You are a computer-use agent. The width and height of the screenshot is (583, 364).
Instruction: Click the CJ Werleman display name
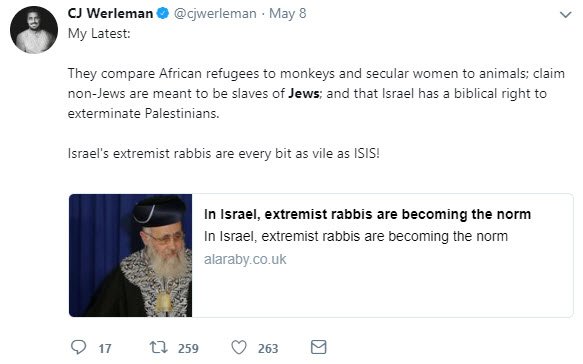110,13
